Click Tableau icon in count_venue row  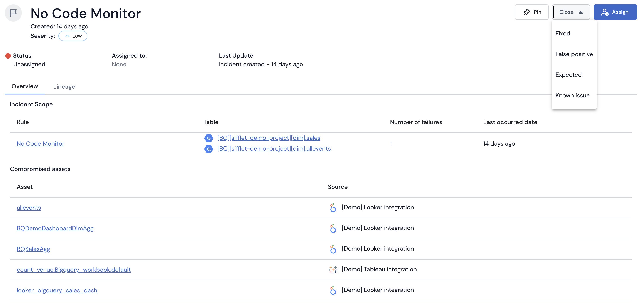[333, 269]
